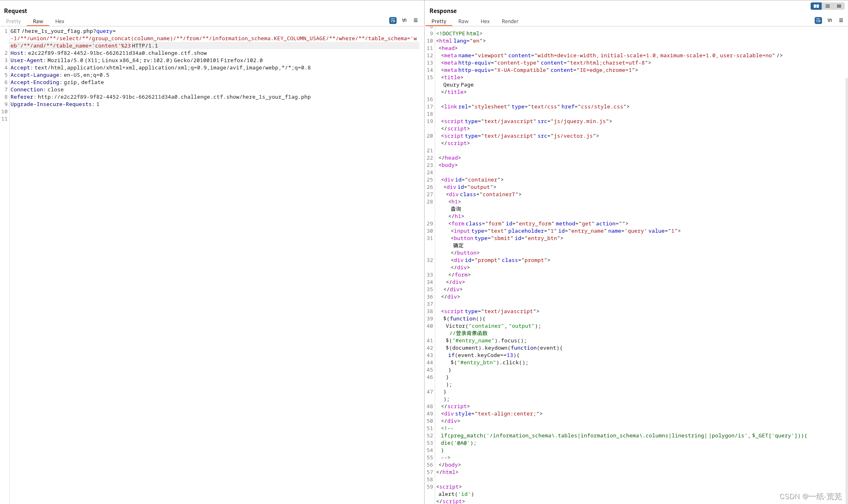
Task: Click the union select payload text in request
Action: click(214, 39)
